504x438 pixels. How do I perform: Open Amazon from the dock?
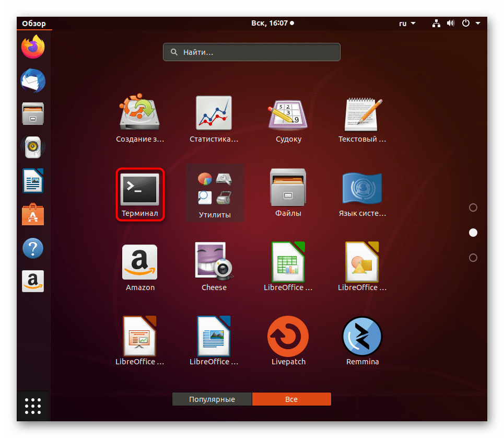pyautogui.click(x=33, y=281)
